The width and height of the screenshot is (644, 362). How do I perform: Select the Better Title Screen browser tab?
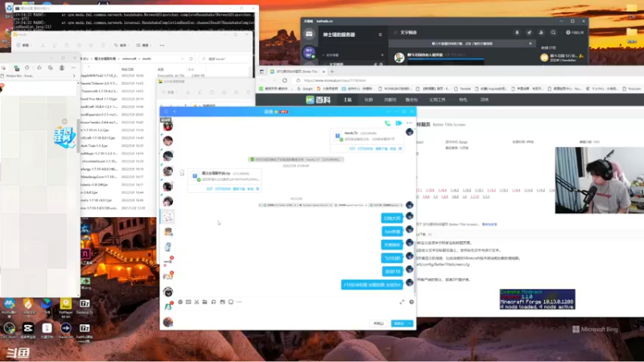297,72
